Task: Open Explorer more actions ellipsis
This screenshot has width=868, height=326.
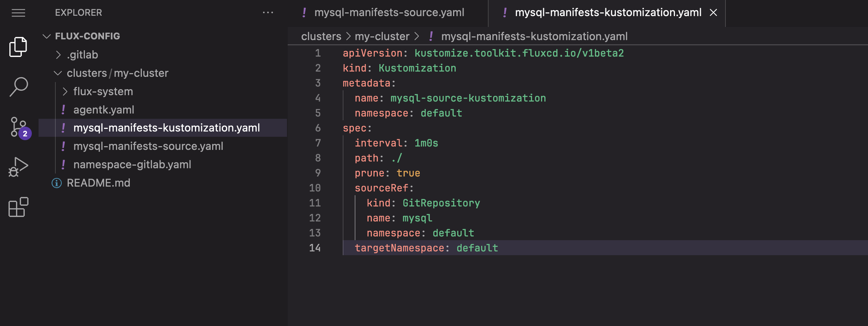Action: click(268, 13)
